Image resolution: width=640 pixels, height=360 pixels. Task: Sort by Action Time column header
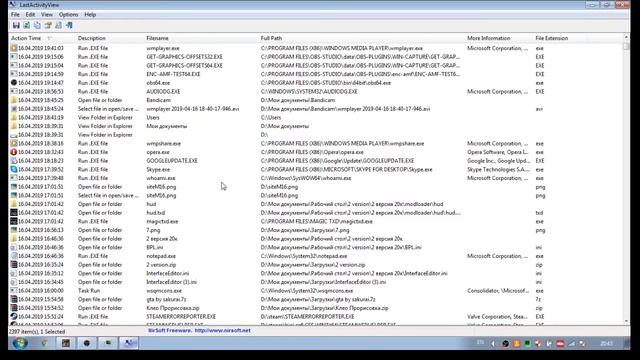(x=42, y=38)
